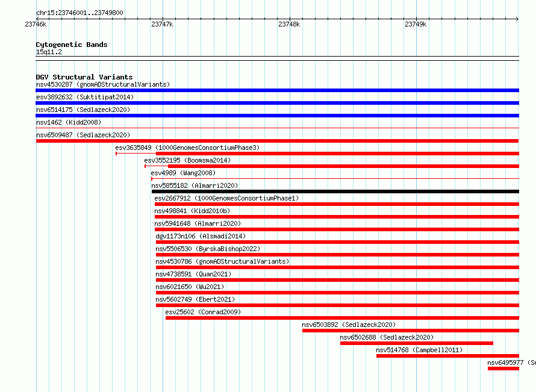Click the nsv5506530 (ByrskaBishop2022) label
The width and height of the screenshot is (536, 392).
pyautogui.click(x=208, y=249)
